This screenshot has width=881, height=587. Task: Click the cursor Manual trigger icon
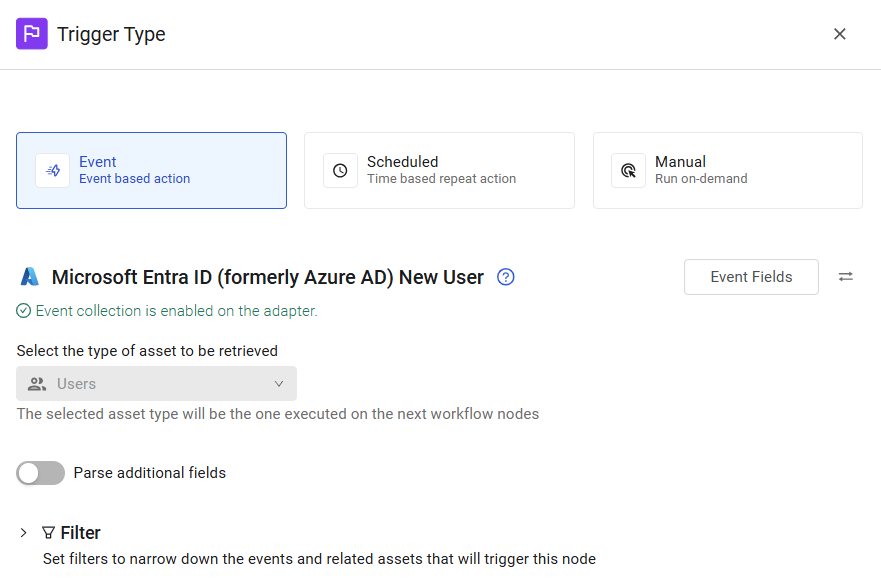tap(629, 170)
